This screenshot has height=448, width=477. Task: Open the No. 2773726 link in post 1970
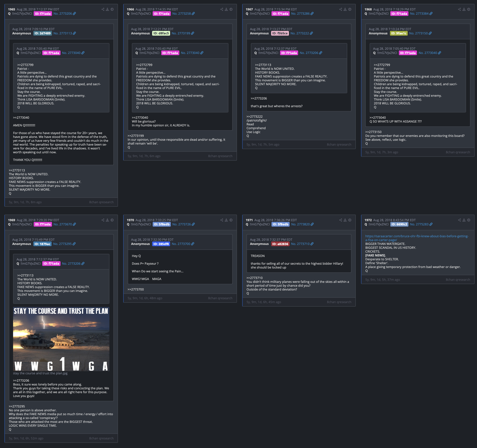click(184, 224)
